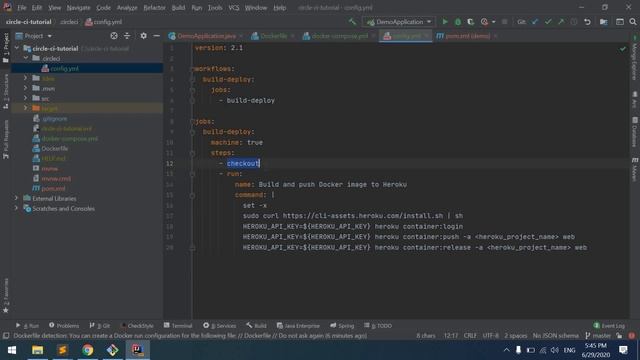Expand the src folder
Image resolution: width=640 pixels, height=360 pixels.
tap(26, 98)
